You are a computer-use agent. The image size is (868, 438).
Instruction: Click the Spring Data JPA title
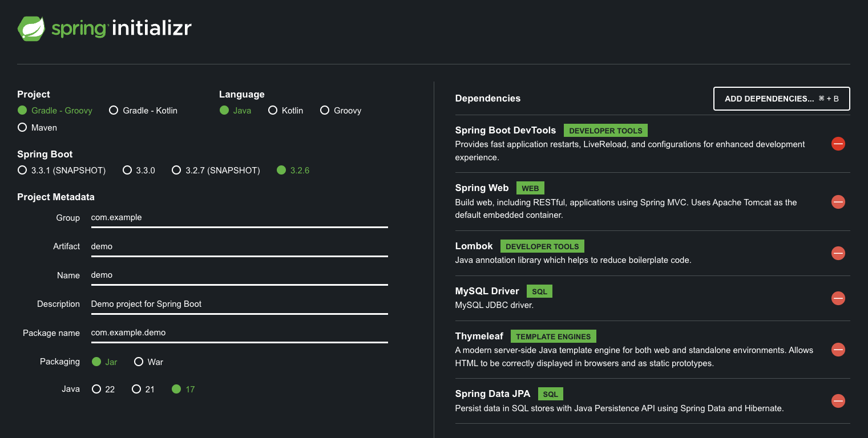tap(492, 394)
